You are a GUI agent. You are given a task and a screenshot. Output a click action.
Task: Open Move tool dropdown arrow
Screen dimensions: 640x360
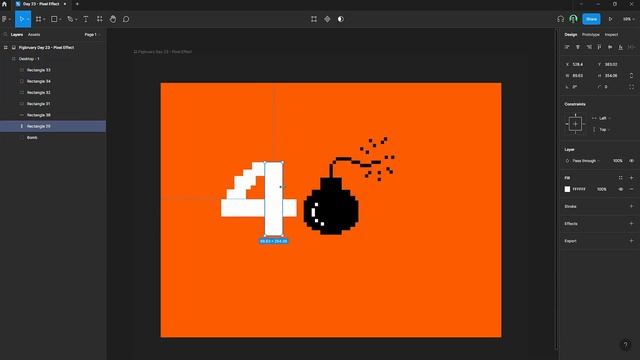point(28,19)
